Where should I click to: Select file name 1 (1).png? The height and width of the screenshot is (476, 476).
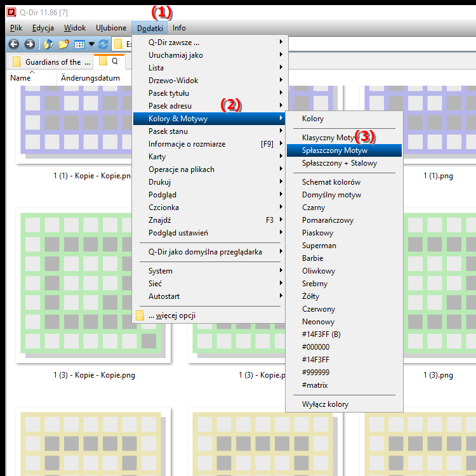tap(438, 176)
